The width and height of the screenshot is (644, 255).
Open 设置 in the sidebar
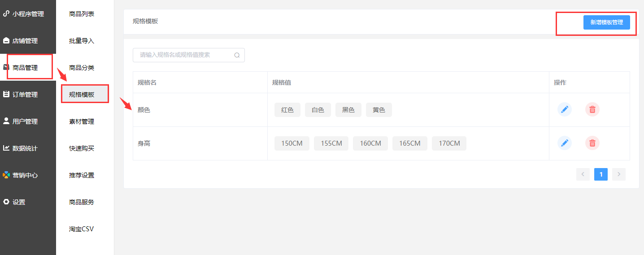point(28,202)
